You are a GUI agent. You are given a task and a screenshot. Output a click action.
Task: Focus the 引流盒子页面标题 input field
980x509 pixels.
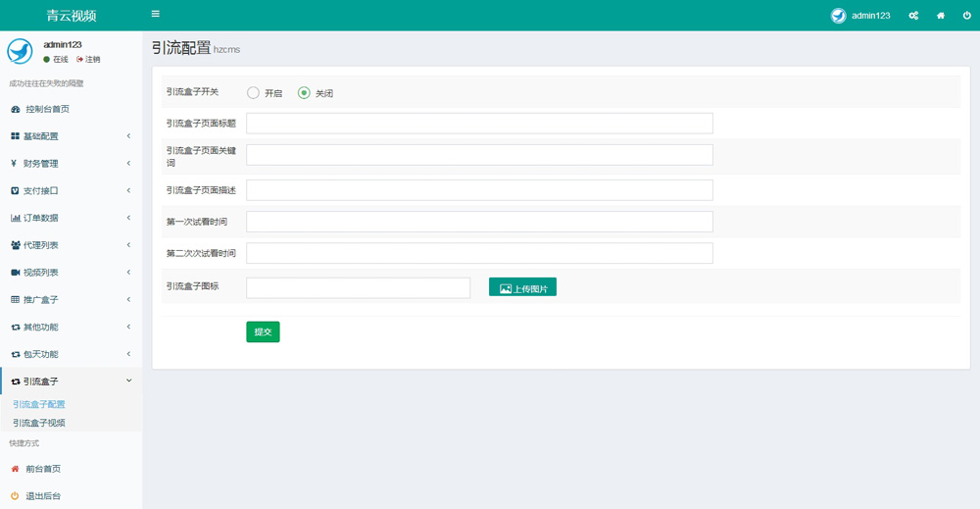coord(479,124)
